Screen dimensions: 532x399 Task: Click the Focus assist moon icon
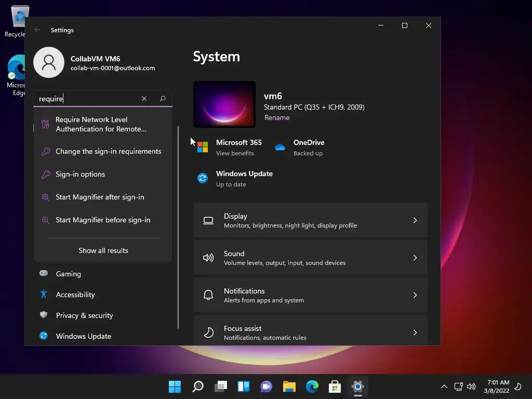pos(208,332)
